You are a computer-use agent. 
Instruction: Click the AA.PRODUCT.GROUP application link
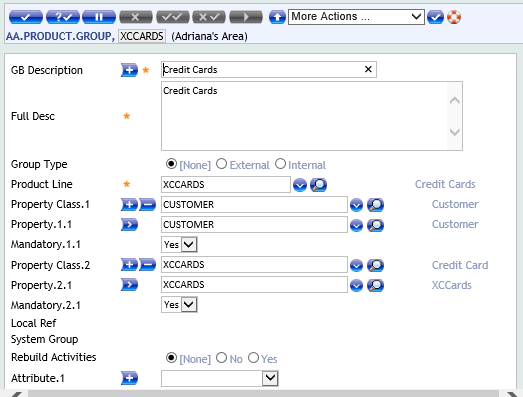60,36
